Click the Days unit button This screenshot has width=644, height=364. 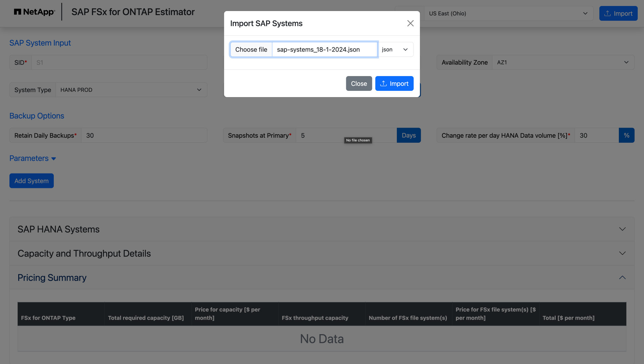coord(408,135)
